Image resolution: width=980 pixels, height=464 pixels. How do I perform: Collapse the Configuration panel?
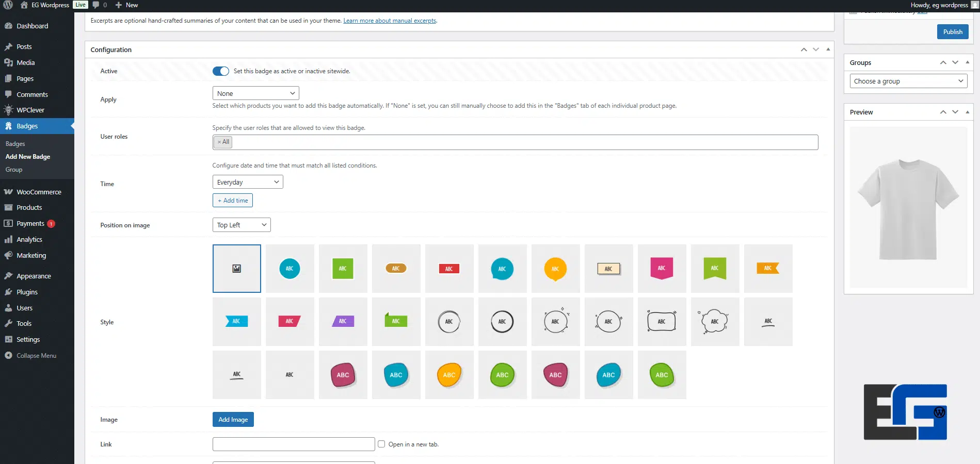point(828,49)
